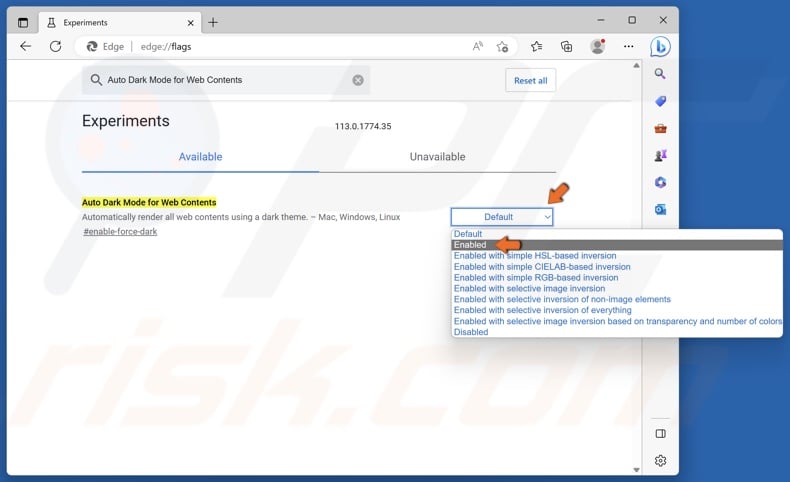Select Enabled with simple RGB-based inversion
Screen dimensions: 790x482
tap(617, 278)
